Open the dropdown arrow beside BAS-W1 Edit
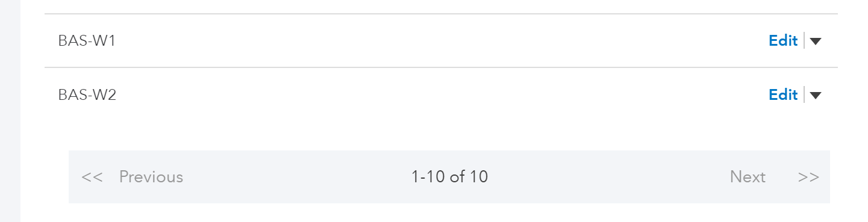The image size is (868, 222). click(x=815, y=41)
